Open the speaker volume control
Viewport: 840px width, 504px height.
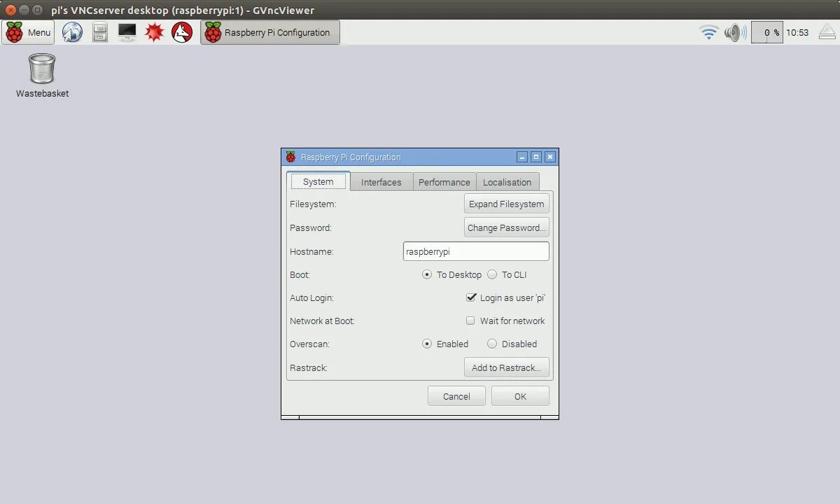(x=734, y=32)
